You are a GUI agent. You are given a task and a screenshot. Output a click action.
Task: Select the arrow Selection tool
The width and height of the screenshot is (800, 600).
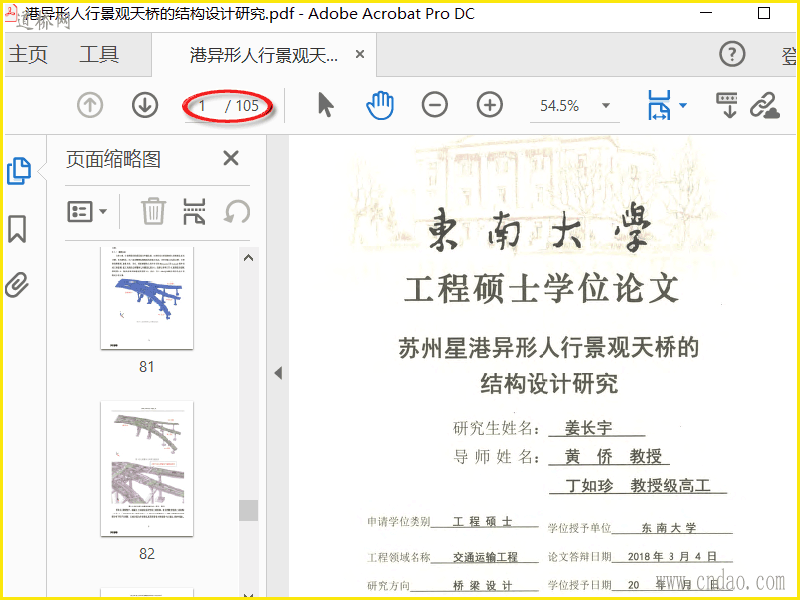click(x=326, y=105)
